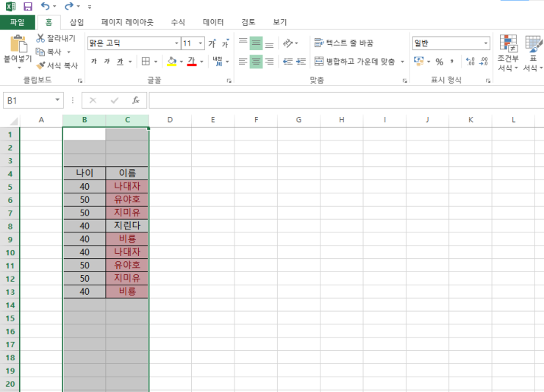The image size is (544, 392).
Task: Click the Redo arrow icon
Action: tap(69, 6)
